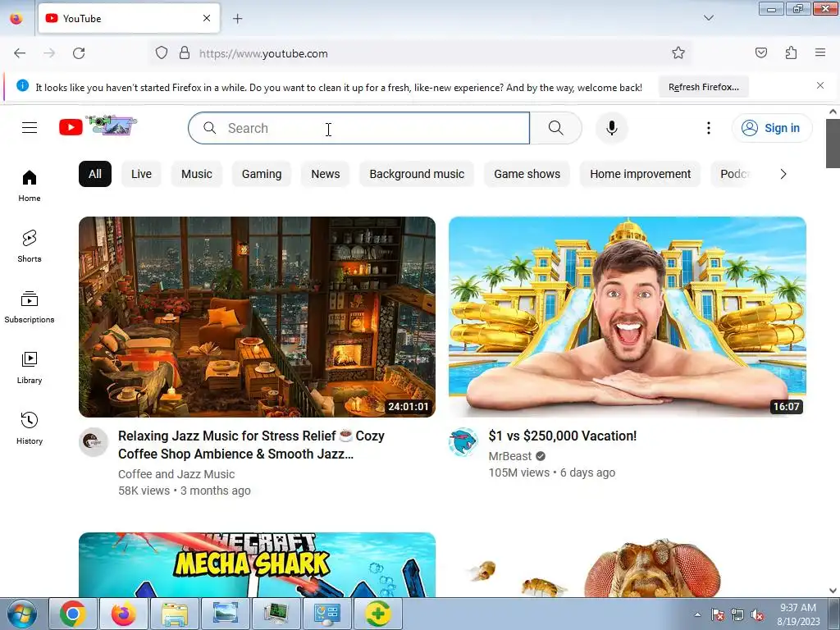Open Save to Pocket icon
The height and width of the screenshot is (630, 840).
pyautogui.click(x=760, y=53)
